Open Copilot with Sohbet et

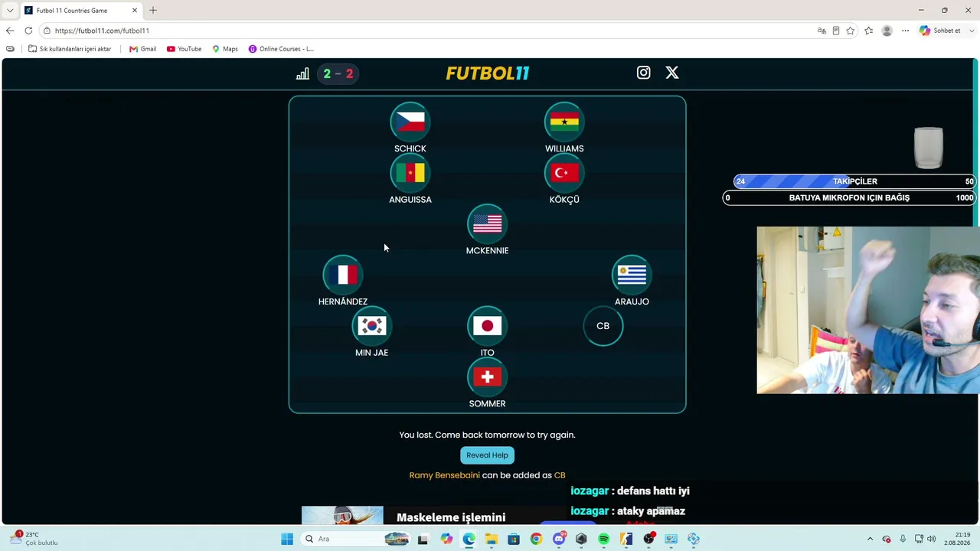[x=940, y=31]
